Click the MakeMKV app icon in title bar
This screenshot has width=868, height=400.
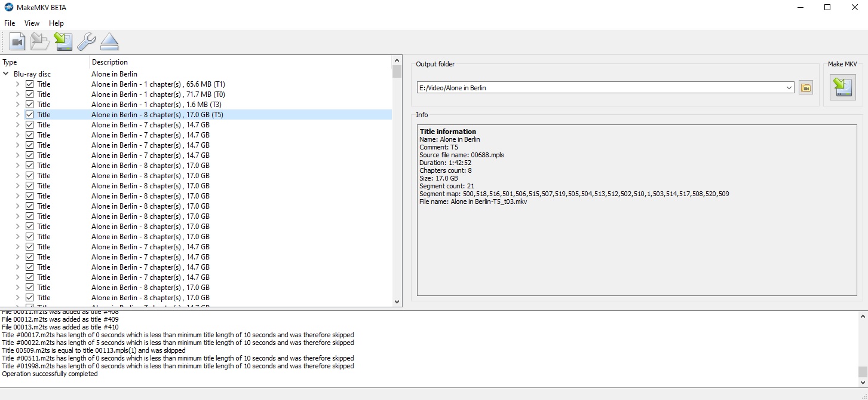(x=9, y=8)
